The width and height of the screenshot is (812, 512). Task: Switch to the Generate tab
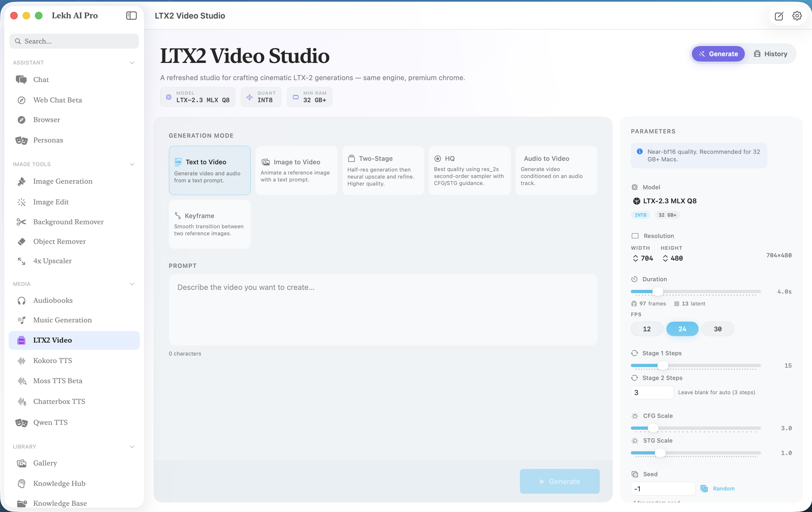tap(718, 54)
